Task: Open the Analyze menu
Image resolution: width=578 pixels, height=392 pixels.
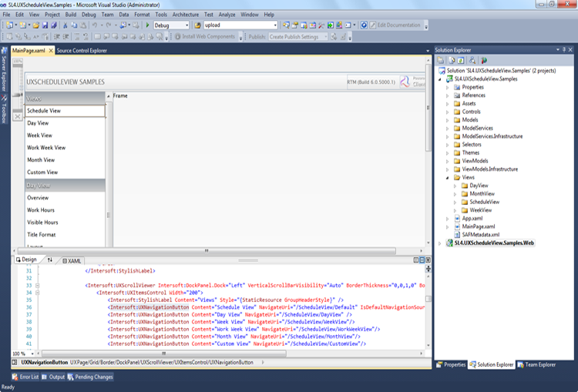Action: click(x=227, y=15)
